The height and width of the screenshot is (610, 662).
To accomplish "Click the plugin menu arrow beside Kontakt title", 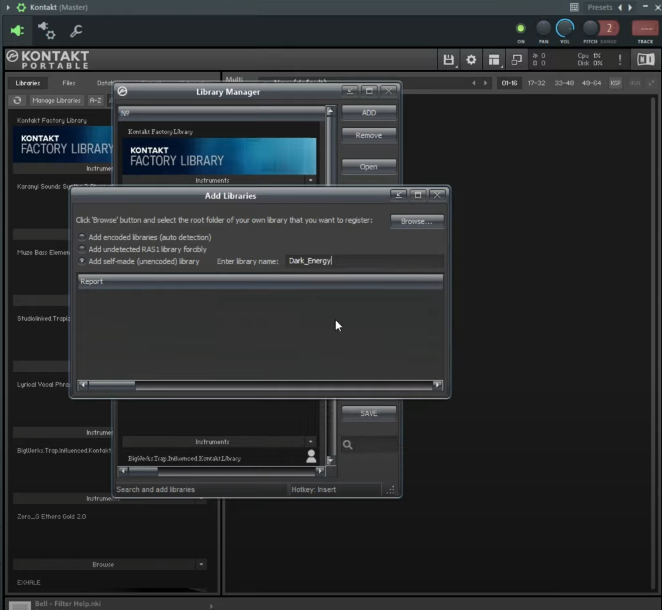I will pyautogui.click(x=8, y=7).
